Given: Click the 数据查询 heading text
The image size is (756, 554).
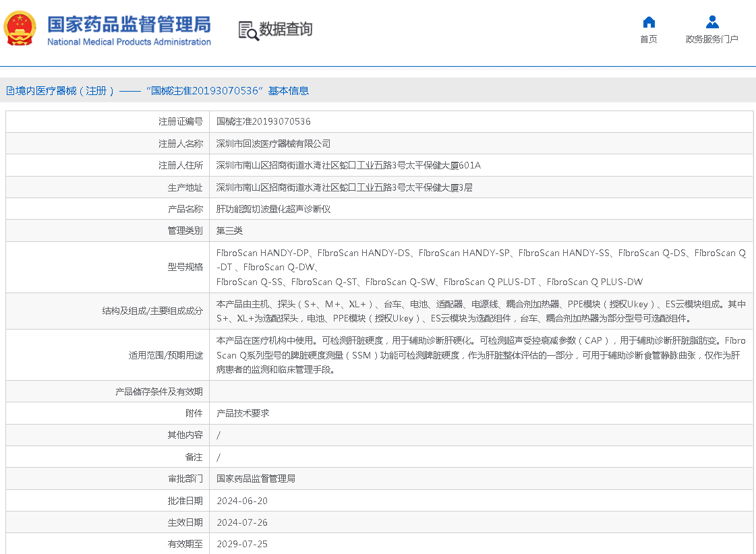Looking at the screenshot, I should [285, 29].
